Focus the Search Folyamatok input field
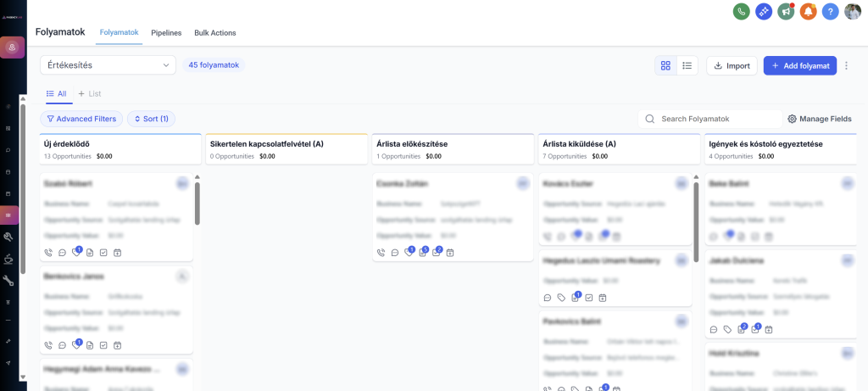This screenshot has height=391, width=868. (716, 120)
